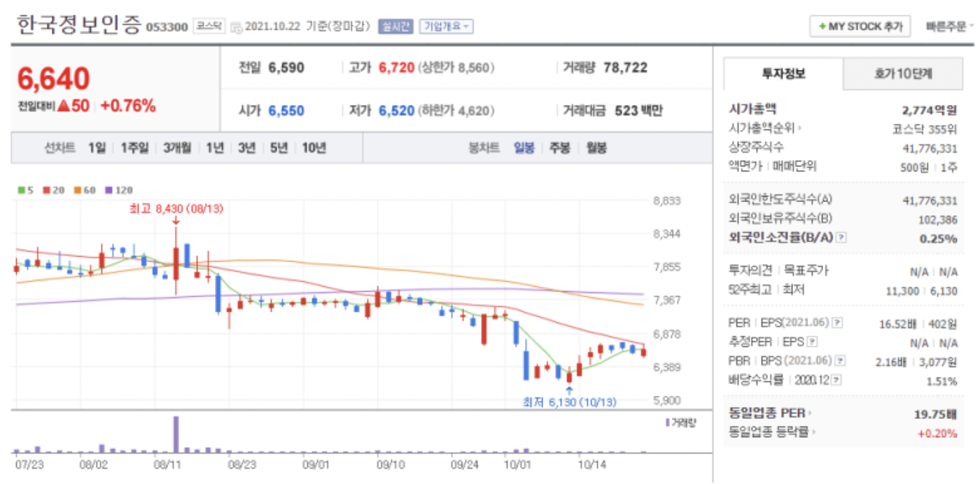Click the 코스닥 355위 ranking value
The image size is (980, 484).
(x=924, y=129)
